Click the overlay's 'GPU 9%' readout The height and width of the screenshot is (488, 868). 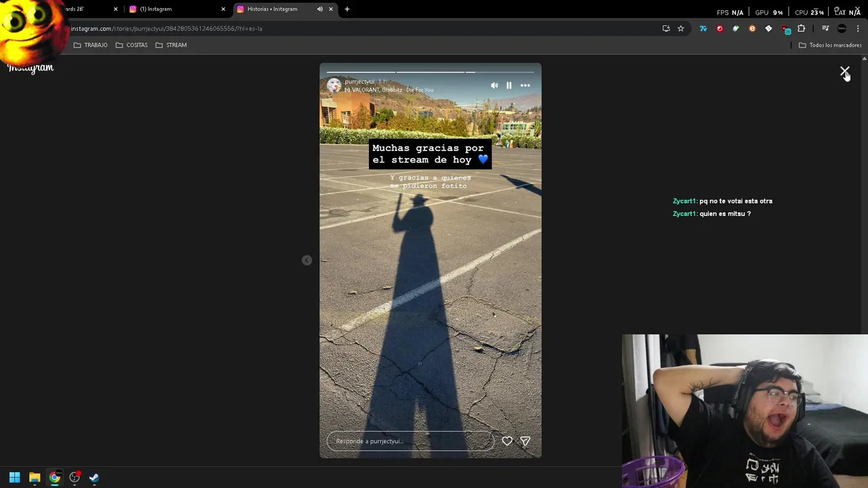point(769,12)
